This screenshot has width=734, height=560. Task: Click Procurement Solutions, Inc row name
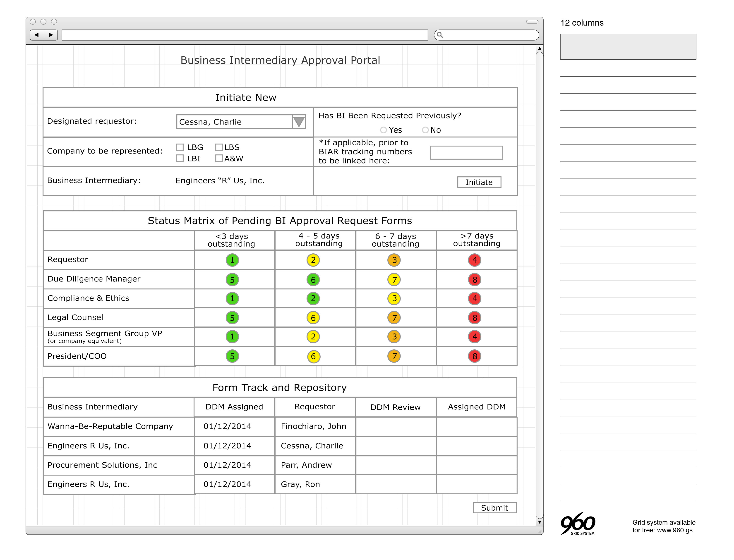pos(102,465)
